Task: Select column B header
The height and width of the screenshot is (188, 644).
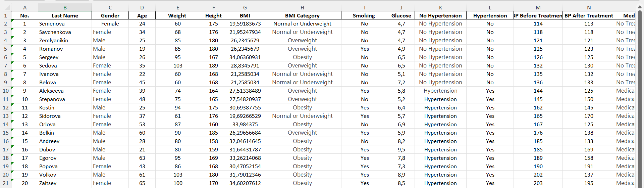Action: 65,7
